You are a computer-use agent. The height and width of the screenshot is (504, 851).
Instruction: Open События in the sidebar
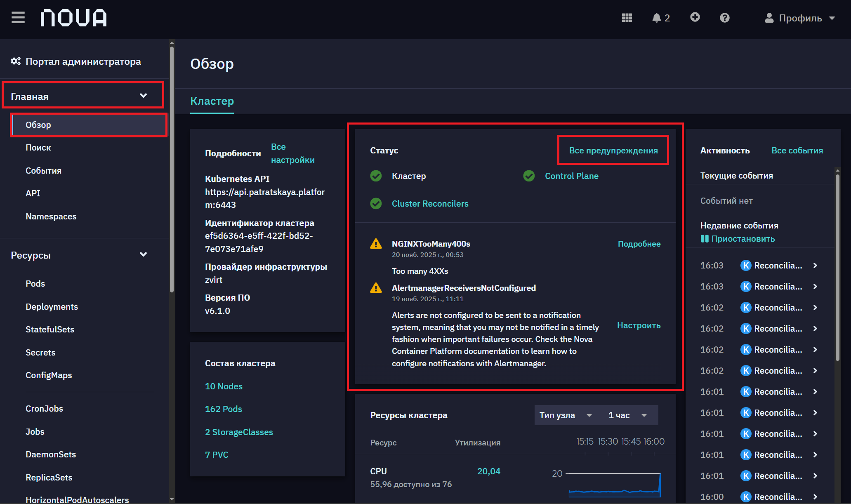[43, 171]
